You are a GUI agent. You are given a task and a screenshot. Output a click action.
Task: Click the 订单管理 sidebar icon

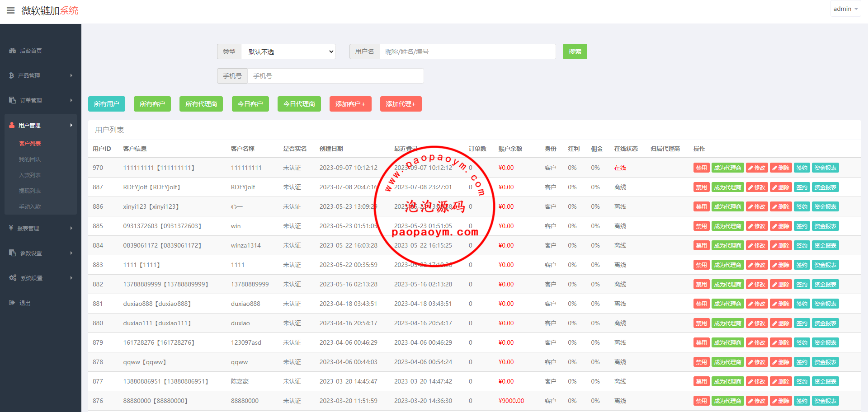tap(13, 100)
